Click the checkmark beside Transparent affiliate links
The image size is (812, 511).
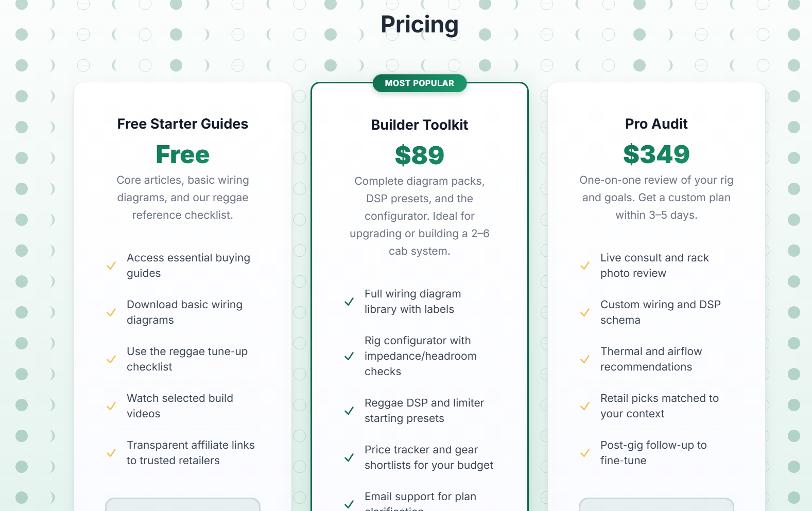pyautogui.click(x=111, y=453)
